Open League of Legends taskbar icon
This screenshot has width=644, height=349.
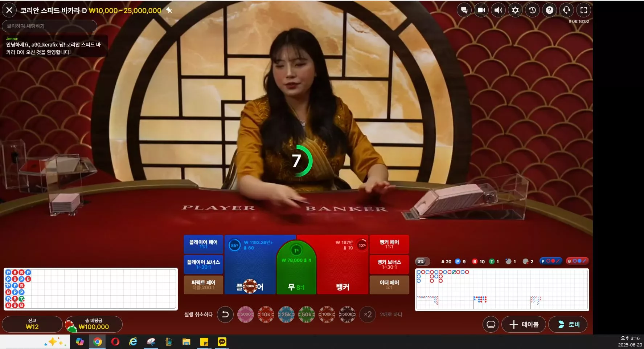pos(168,342)
